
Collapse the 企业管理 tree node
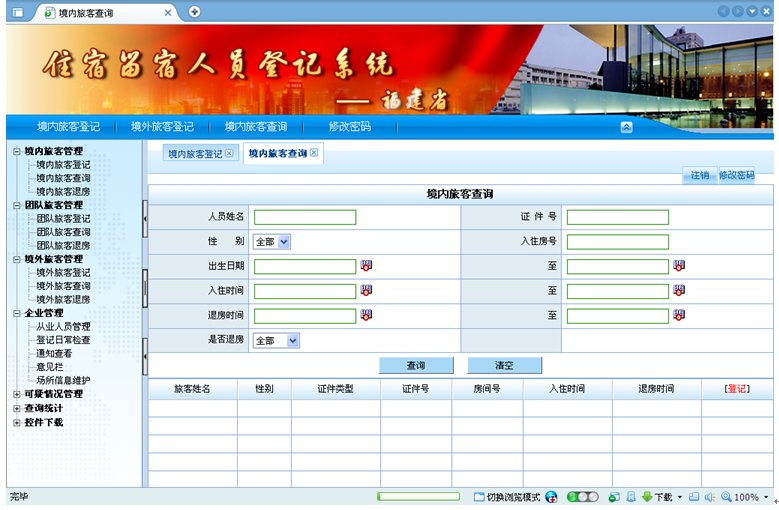(x=16, y=313)
